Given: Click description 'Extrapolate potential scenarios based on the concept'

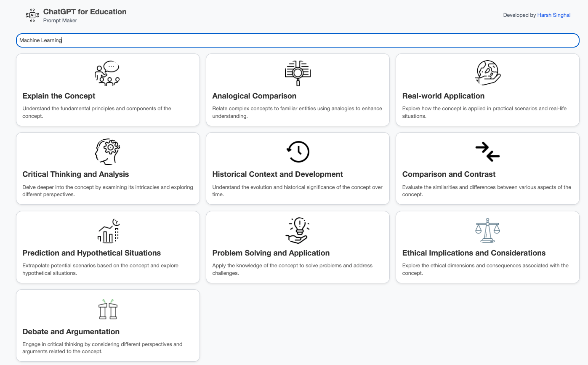Looking at the screenshot, I should [101, 269].
